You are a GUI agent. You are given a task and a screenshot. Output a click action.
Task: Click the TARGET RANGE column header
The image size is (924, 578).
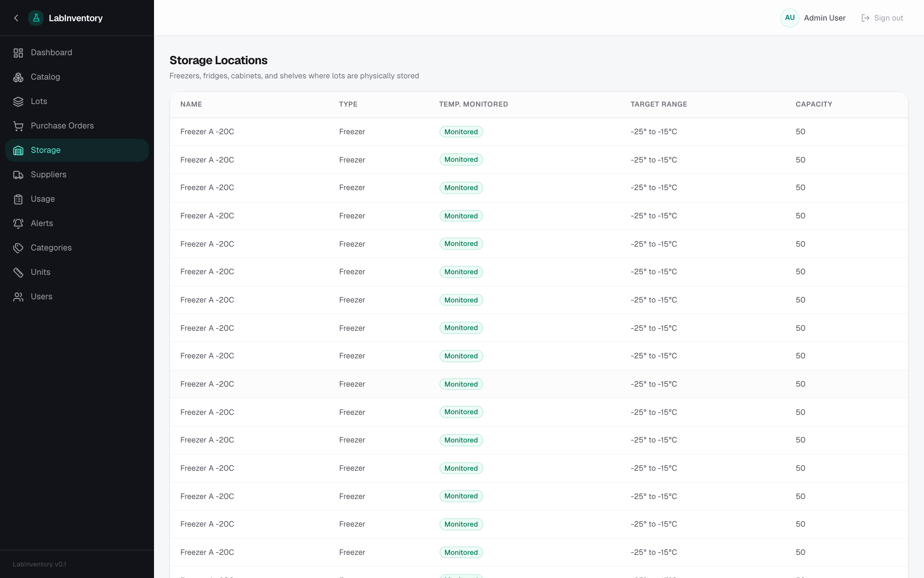[659, 104]
